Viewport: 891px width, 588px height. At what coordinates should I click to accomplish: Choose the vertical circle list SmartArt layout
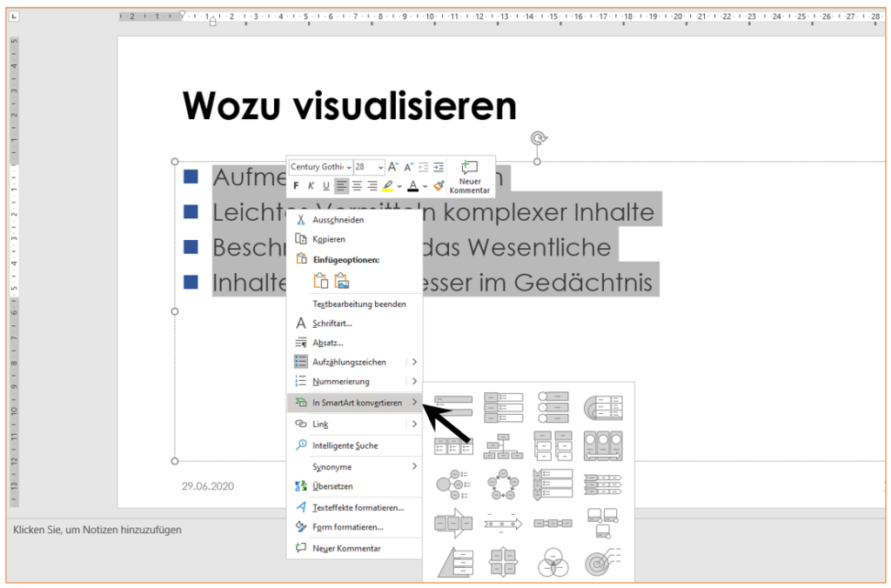tap(553, 407)
